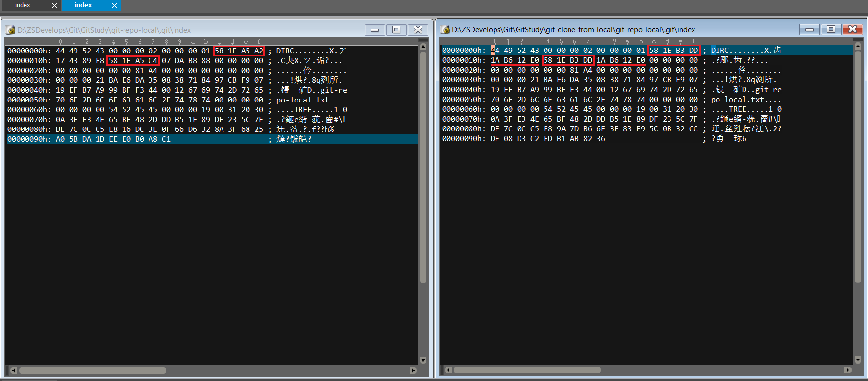Click ASCII text po-local.txt in right window
The height and width of the screenshot is (381, 868).
click(x=738, y=100)
